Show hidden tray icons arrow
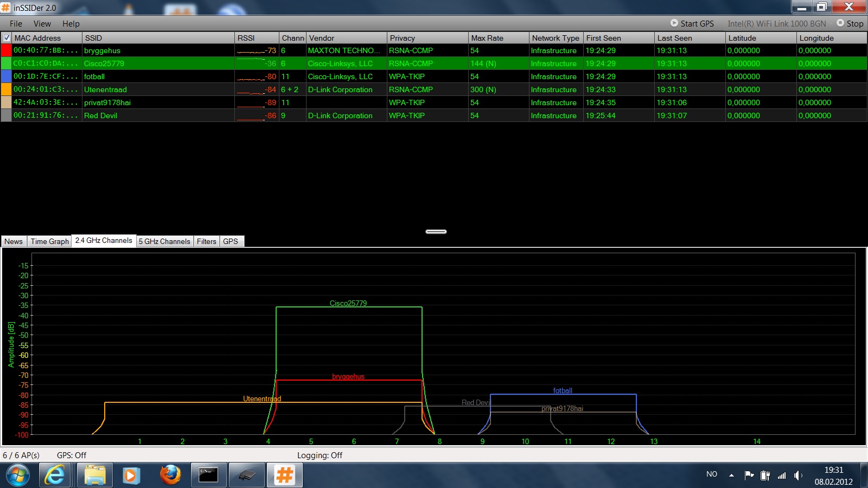The image size is (868, 488). (731, 476)
